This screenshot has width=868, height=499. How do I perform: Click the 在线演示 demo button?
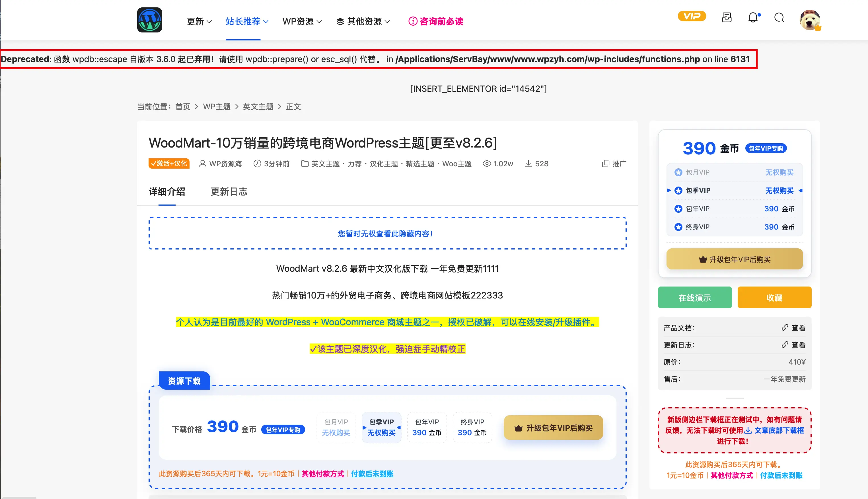[695, 297]
